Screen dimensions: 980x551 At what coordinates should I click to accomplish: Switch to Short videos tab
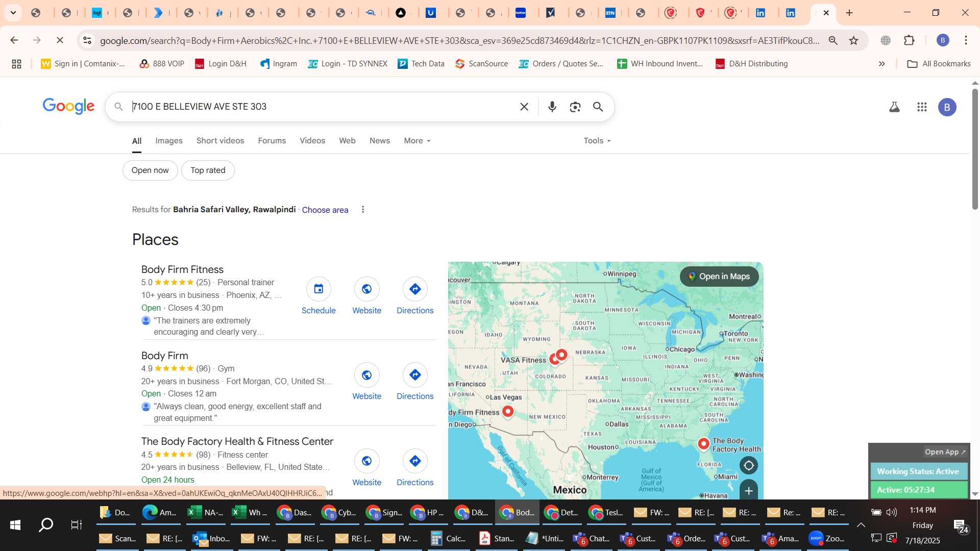click(x=220, y=141)
